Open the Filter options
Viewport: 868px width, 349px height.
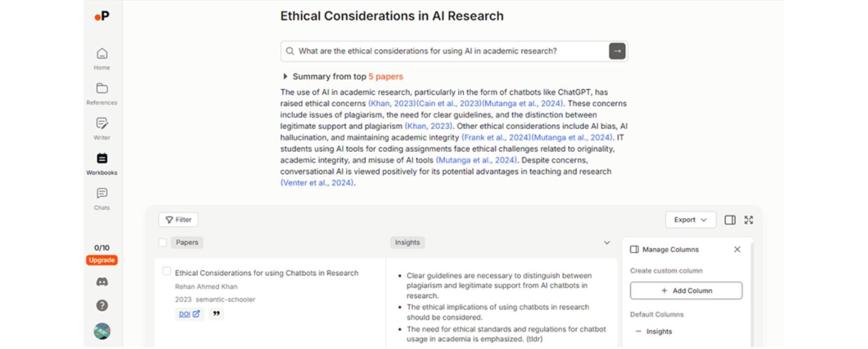[178, 219]
